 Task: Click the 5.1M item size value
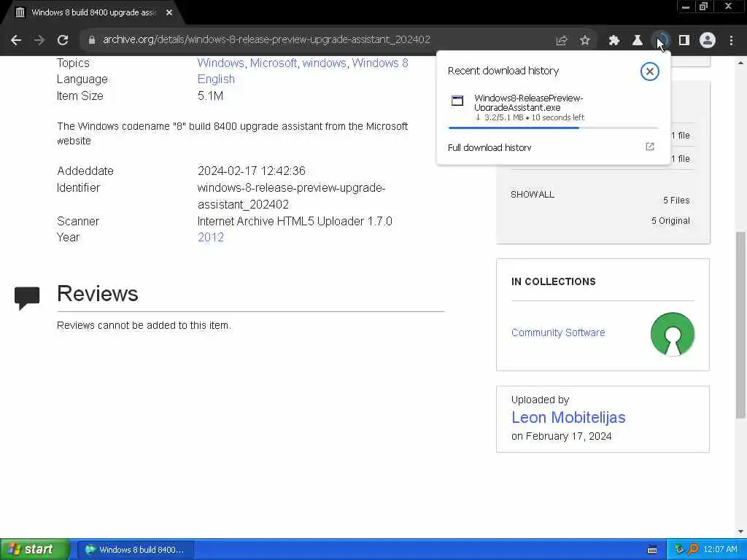(210, 96)
